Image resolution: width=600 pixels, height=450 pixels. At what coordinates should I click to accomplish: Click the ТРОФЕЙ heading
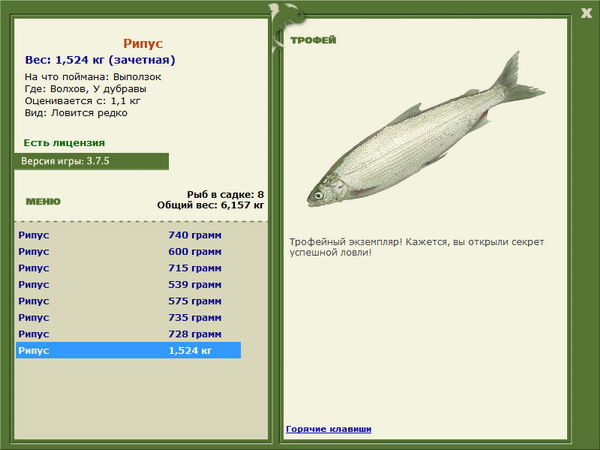(x=313, y=40)
